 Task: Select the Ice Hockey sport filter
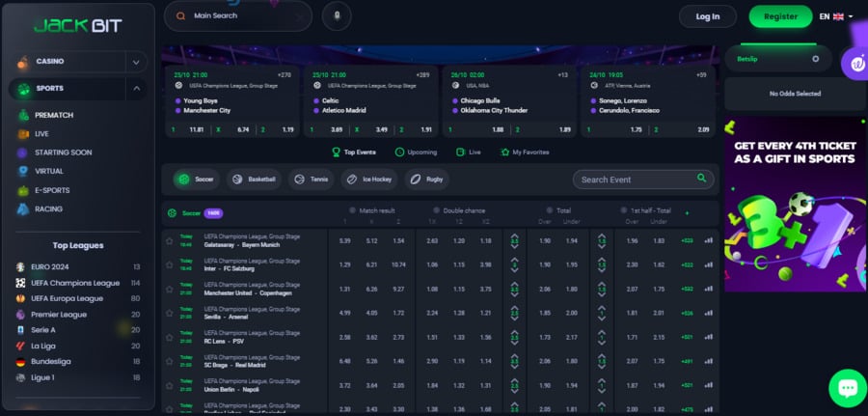(369, 180)
